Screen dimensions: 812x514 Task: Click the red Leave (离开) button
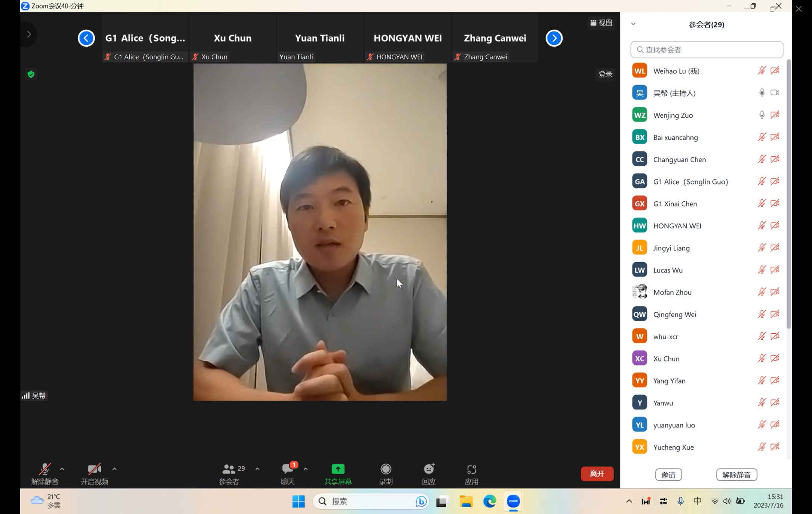tap(597, 474)
